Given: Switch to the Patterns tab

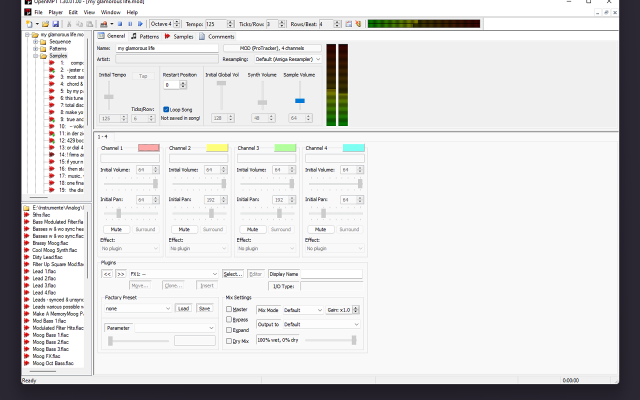Looking at the screenshot, I should tap(145, 36).
